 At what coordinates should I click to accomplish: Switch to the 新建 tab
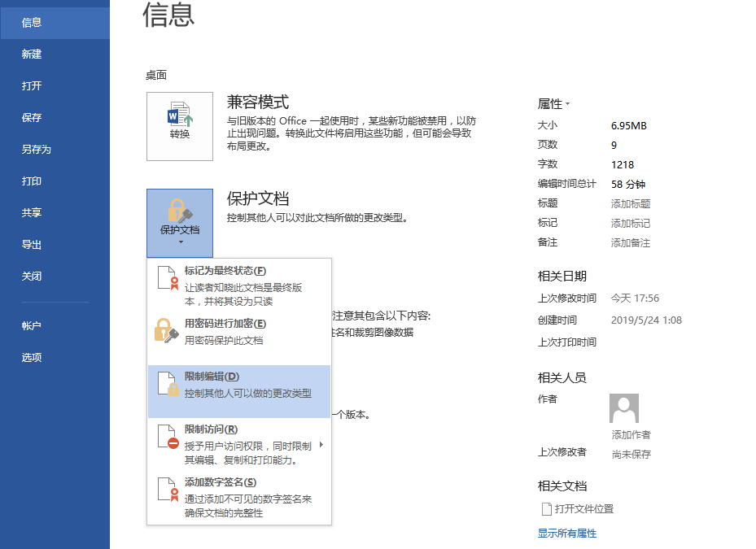click(31, 54)
